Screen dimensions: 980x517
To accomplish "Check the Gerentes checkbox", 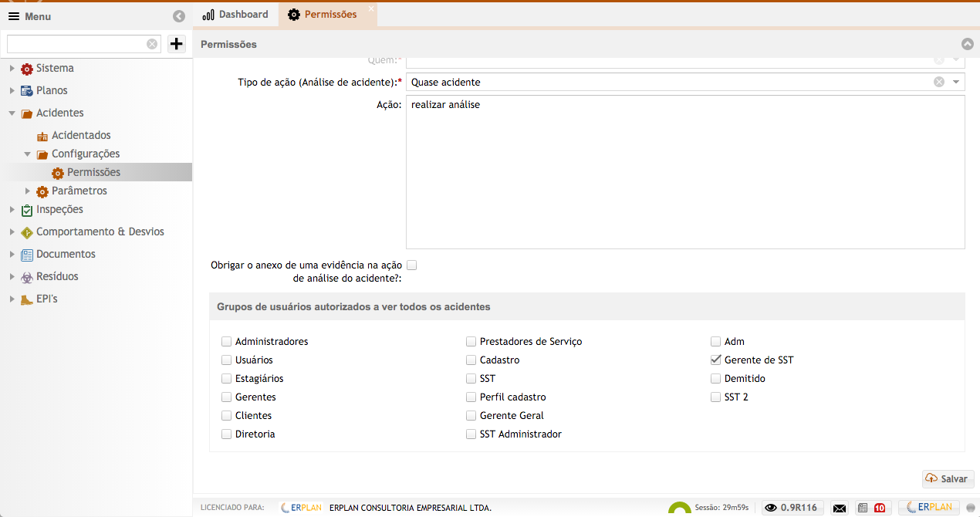I will click(226, 397).
